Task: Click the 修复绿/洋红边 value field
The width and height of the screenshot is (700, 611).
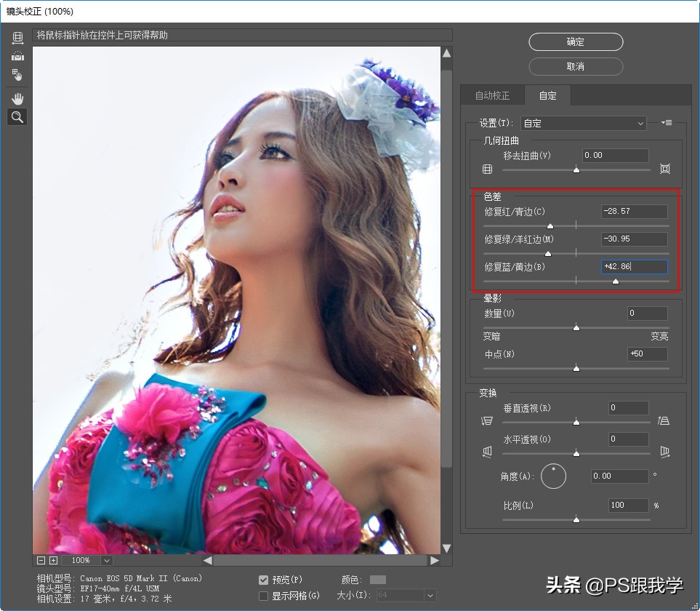Action: click(x=635, y=239)
